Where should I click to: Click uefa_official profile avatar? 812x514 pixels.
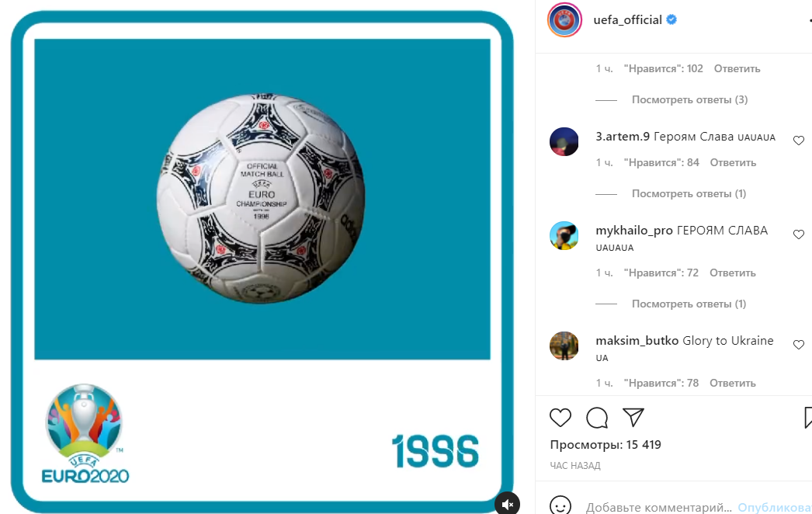point(564,20)
